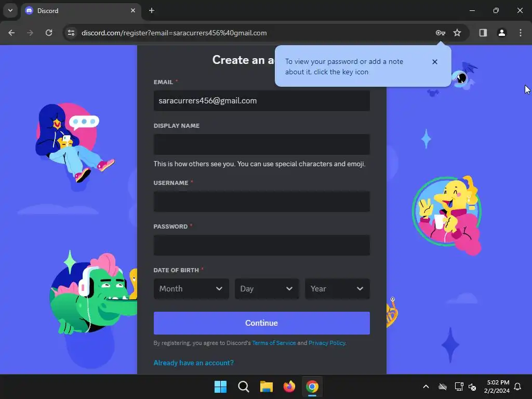
Task: Dismiss the password tooltip bubble
Action: [x=435, y=62]
